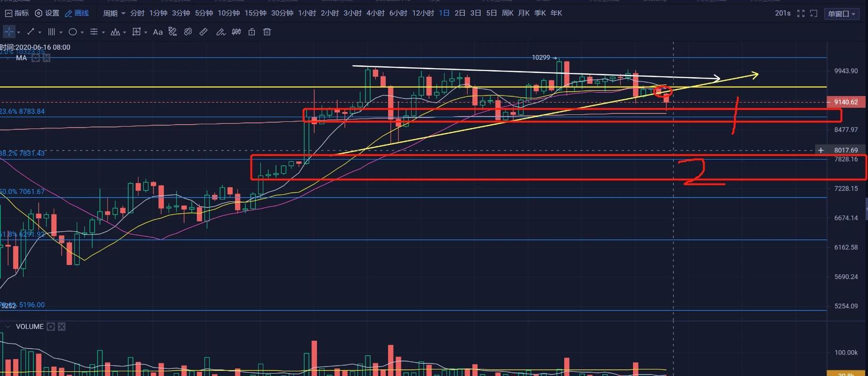The image size is (868, 376).
Task: Click the eraser tool icon
Action: [x=188, y=32]
